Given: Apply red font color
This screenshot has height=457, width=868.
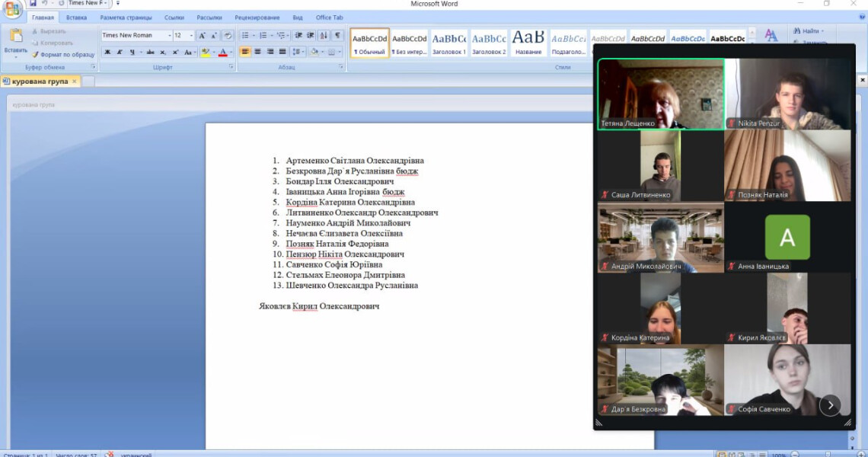Looking at the screenshot, I should (x=223, y=52).
